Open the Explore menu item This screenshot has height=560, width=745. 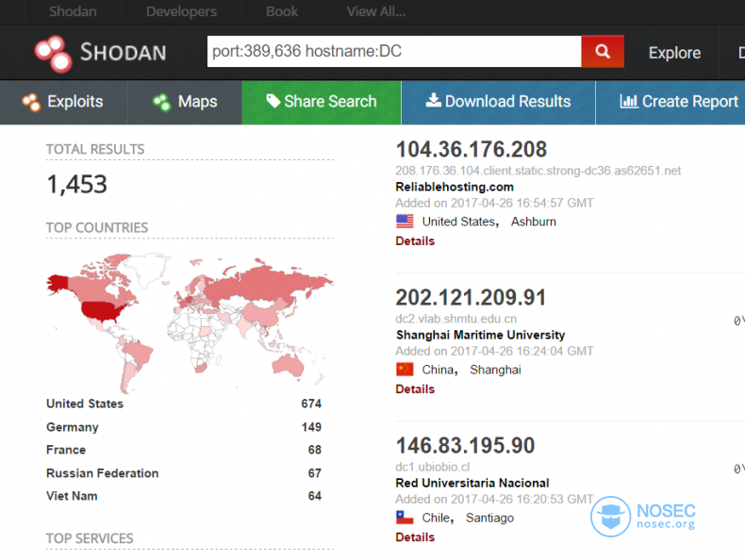(674, 53)
